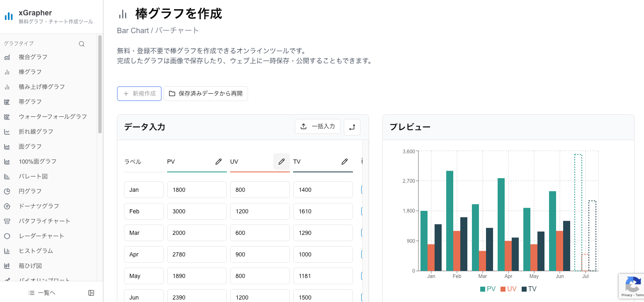Toggle the TV series in the legend

coord(529,289)
